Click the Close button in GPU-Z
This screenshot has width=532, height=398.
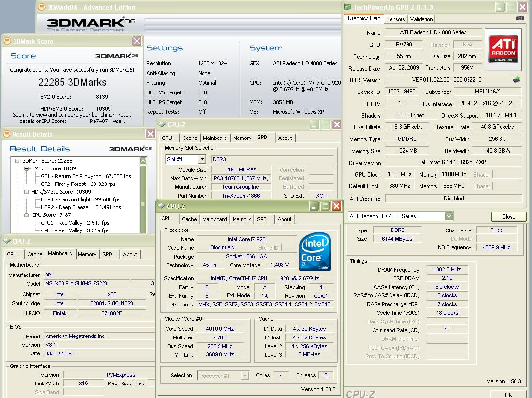point(509,216)
